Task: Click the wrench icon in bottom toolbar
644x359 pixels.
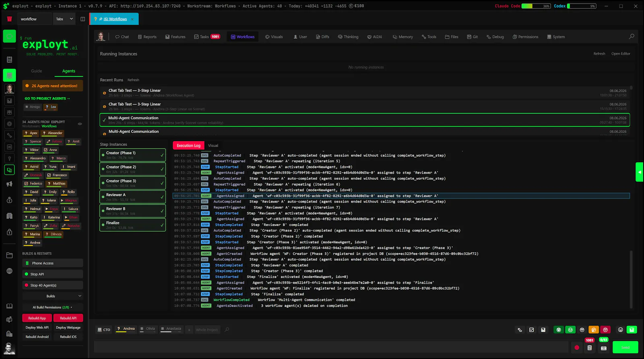Action: (x=520, y=330)
